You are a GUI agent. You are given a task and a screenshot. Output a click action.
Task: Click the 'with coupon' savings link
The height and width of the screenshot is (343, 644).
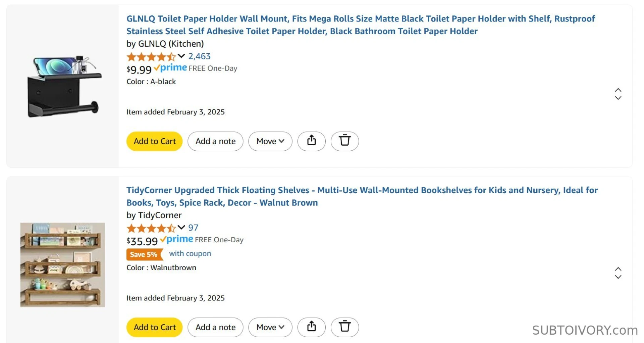click(190, 254)
